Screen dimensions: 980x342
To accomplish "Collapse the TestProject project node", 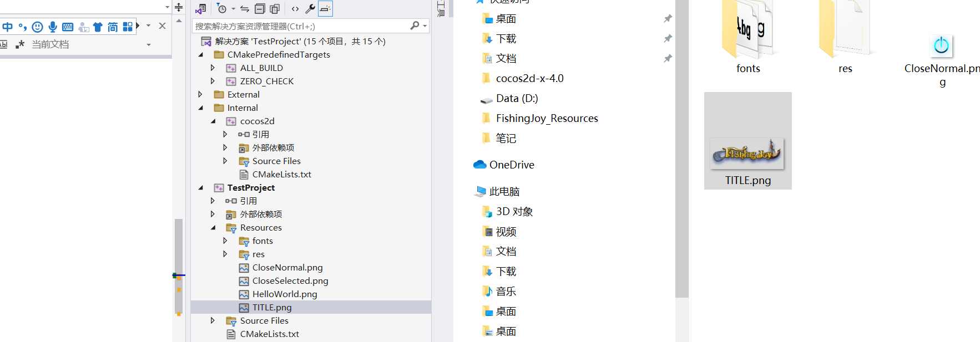I will pos(201,187).
